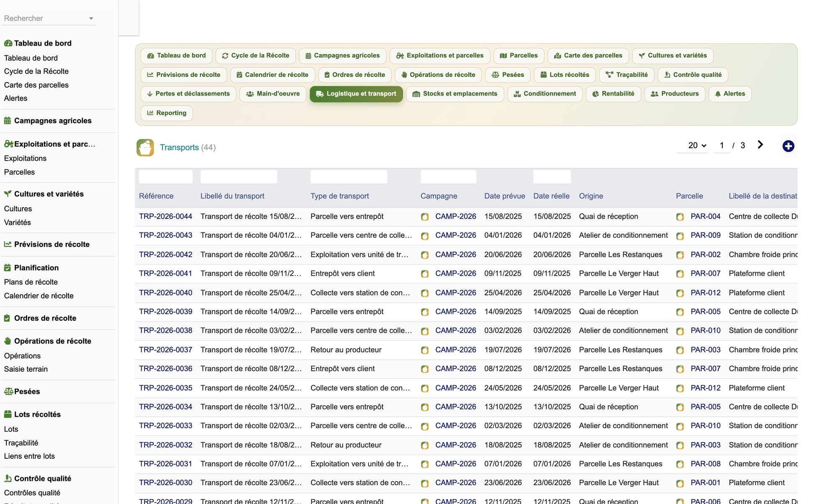Click clipboard icon beside Ordres de récolte

pyautogui.click(x=7, y=318)
